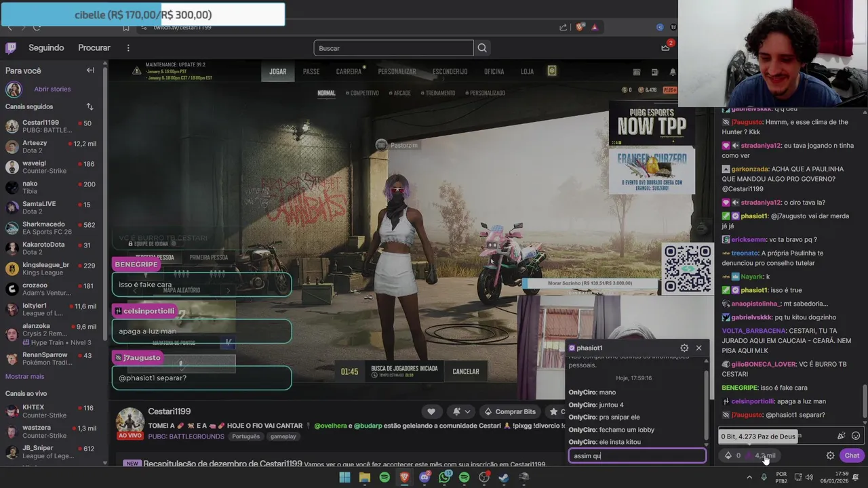Viewport: 868px width, 488px height.
Task: Open loltyler1 channel in sidebar
Action: point(52,309)
